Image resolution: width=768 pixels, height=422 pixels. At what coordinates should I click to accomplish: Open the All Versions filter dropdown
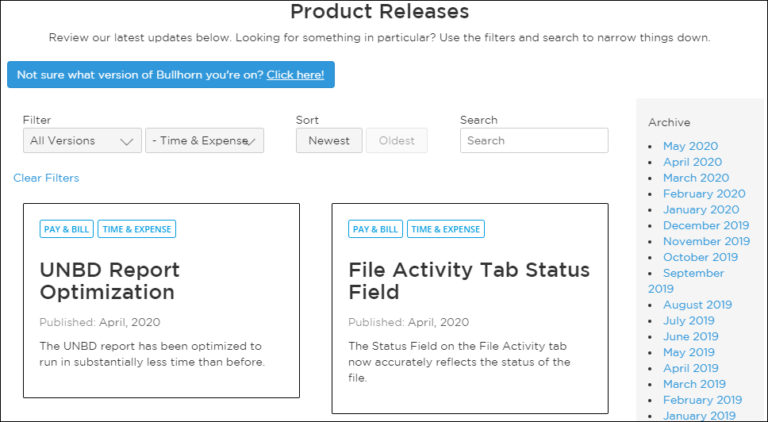82,141
